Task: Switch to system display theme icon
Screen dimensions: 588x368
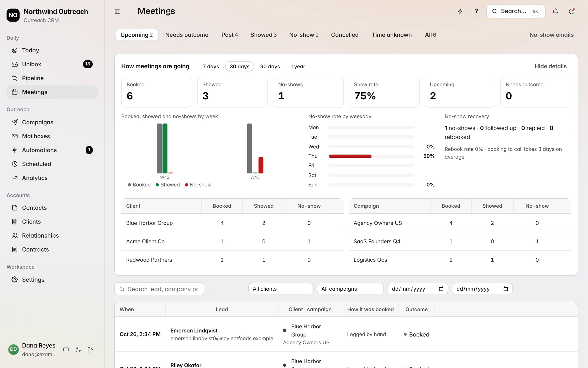Action: click(x=66, y=350)
